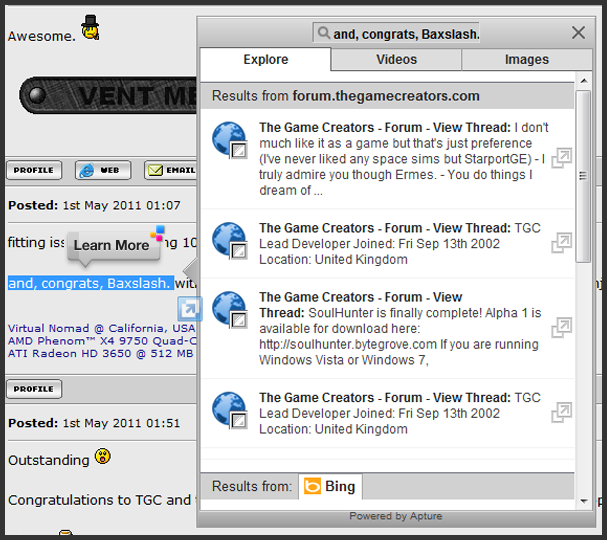Open first TGC Lead Developer result in new window
Image resolution: width=607 pixels, height=540 pixels.
[x=561, y=243]
